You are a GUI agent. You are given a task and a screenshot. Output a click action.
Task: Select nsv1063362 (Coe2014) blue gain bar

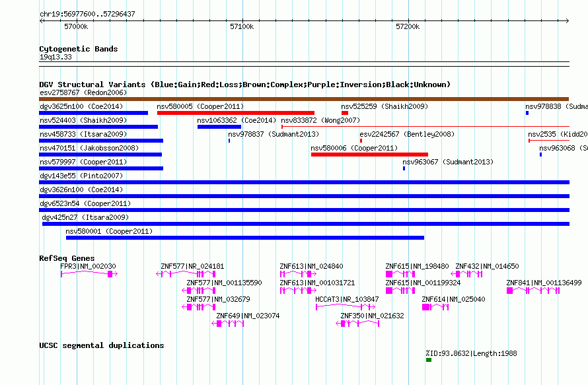tap(219, 127)
